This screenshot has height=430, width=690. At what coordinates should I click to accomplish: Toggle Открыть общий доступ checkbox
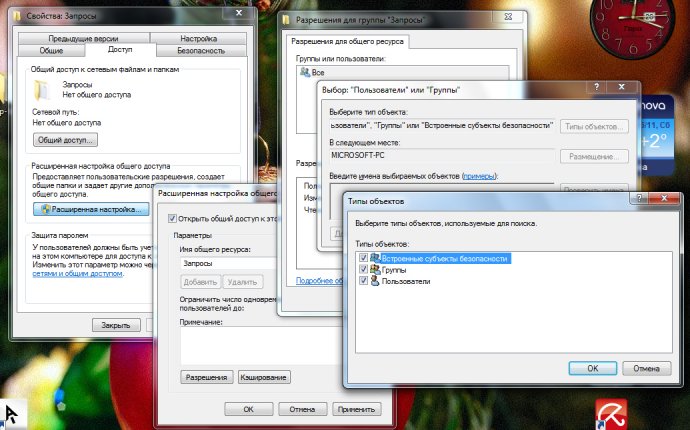click(172, 218)
